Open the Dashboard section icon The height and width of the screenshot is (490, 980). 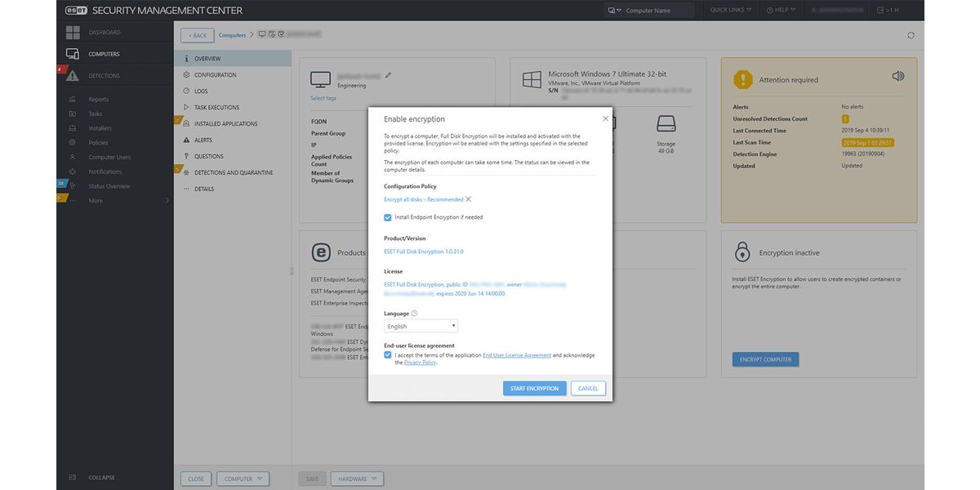click(x=73, y=33)
